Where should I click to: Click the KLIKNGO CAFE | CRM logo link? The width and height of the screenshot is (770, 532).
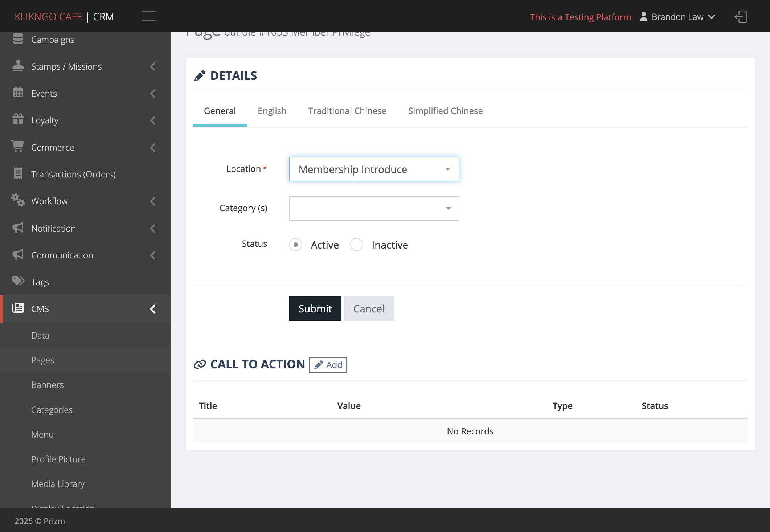[64, 17]
